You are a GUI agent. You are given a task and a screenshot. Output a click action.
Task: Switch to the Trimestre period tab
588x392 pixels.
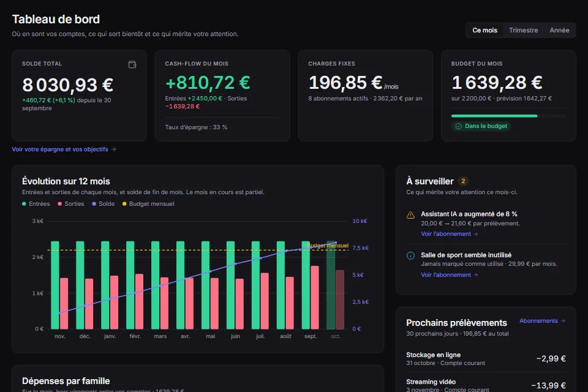pos(523,31)
